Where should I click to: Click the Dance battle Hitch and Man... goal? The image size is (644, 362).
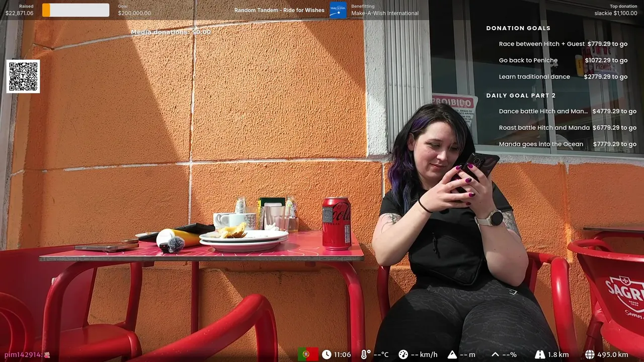point(543,111)
